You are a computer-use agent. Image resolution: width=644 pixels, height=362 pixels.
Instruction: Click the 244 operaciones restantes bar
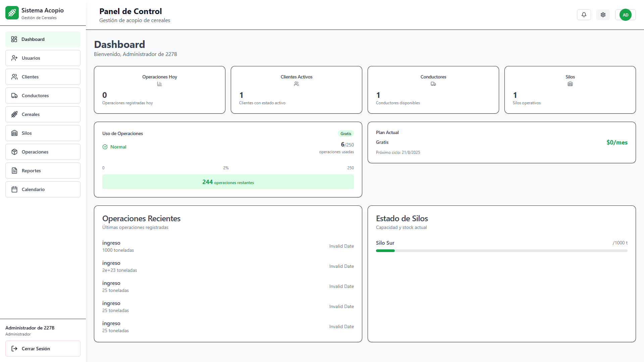pyautogui.click(x=228, y=182)
